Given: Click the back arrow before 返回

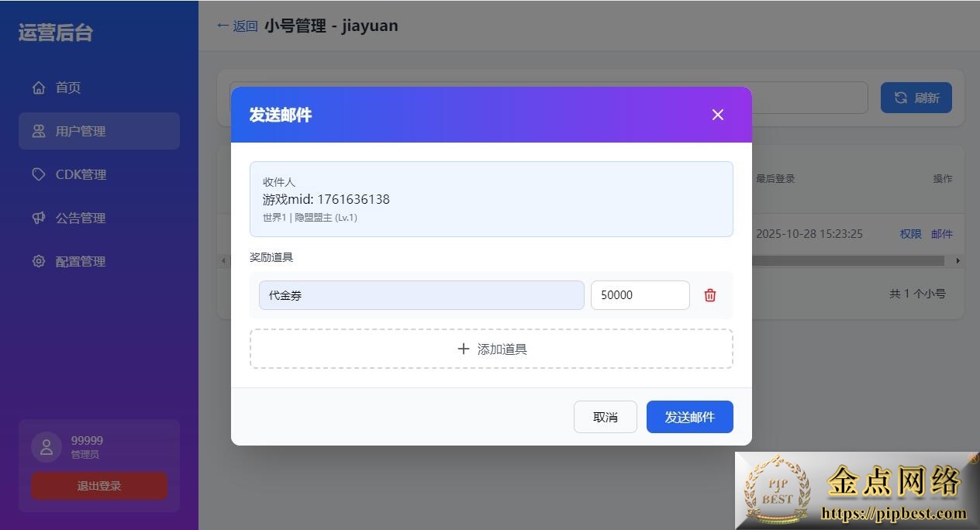Looking at the screenshot, I should [x=223, y=26].
